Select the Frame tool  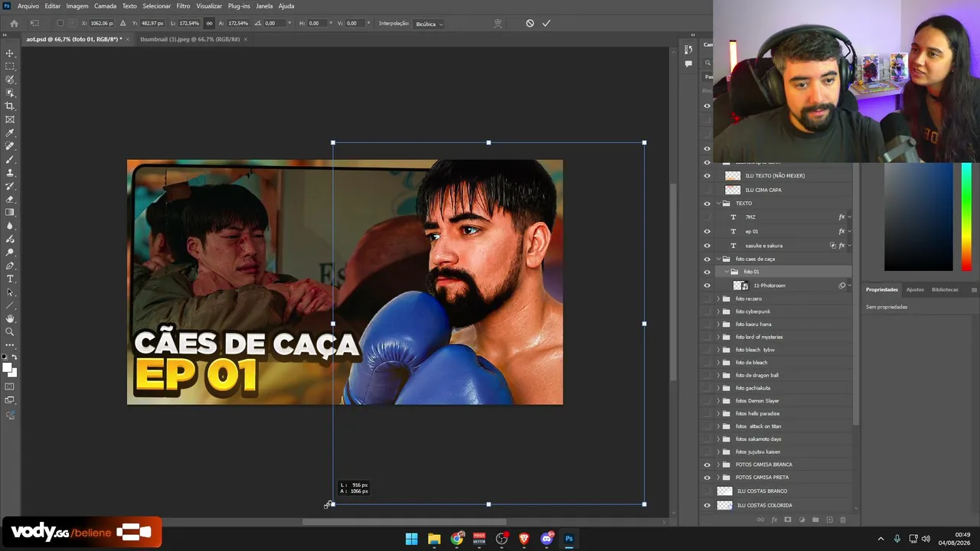10,119
